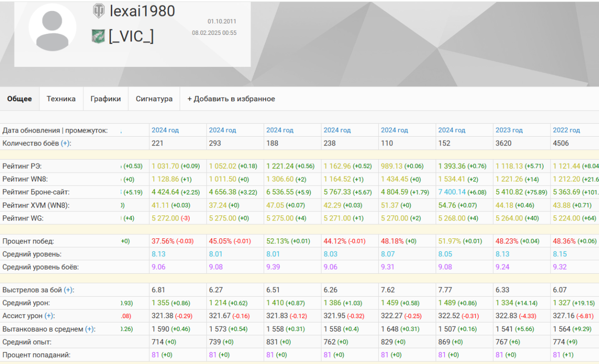Open the [_VIC_] clan tag link

pyautogui.click(x=131, y=36)
